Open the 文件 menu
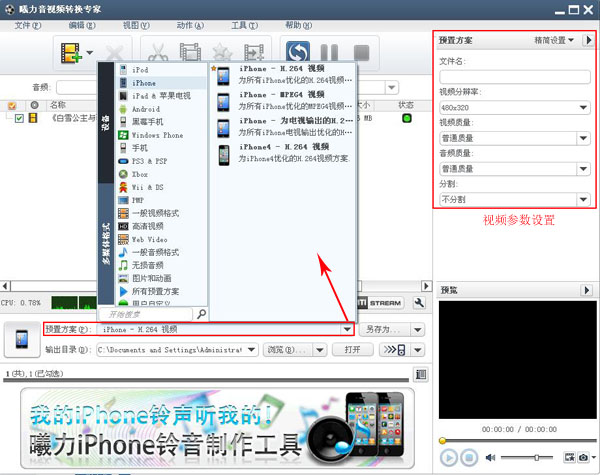This screenshot has width=600, height=475. point(28,26)
